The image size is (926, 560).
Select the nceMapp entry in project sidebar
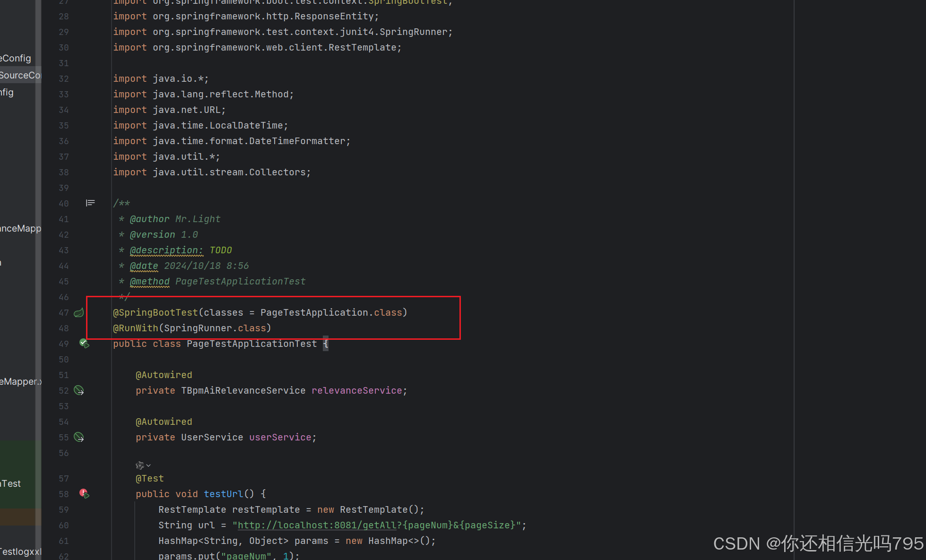[x=20, y=228]
